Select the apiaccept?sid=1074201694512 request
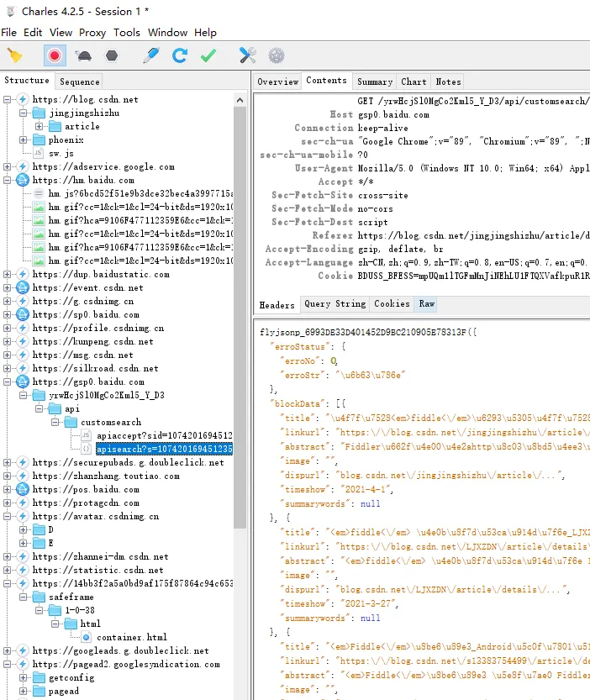 coord(165,435)
